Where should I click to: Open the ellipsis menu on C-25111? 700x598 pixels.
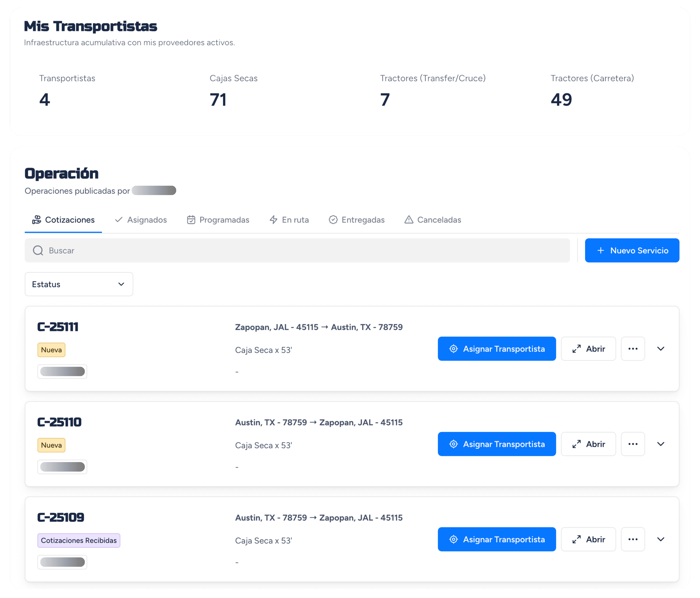633,349
